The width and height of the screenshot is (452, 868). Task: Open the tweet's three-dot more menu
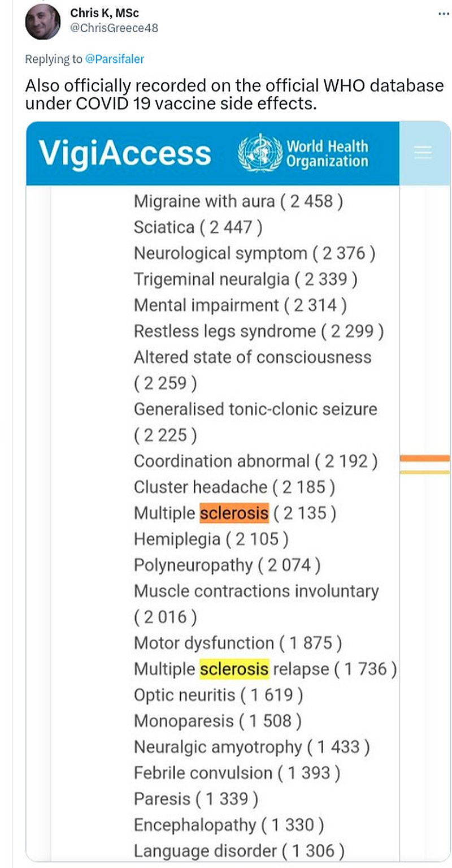tap(444, 13)
